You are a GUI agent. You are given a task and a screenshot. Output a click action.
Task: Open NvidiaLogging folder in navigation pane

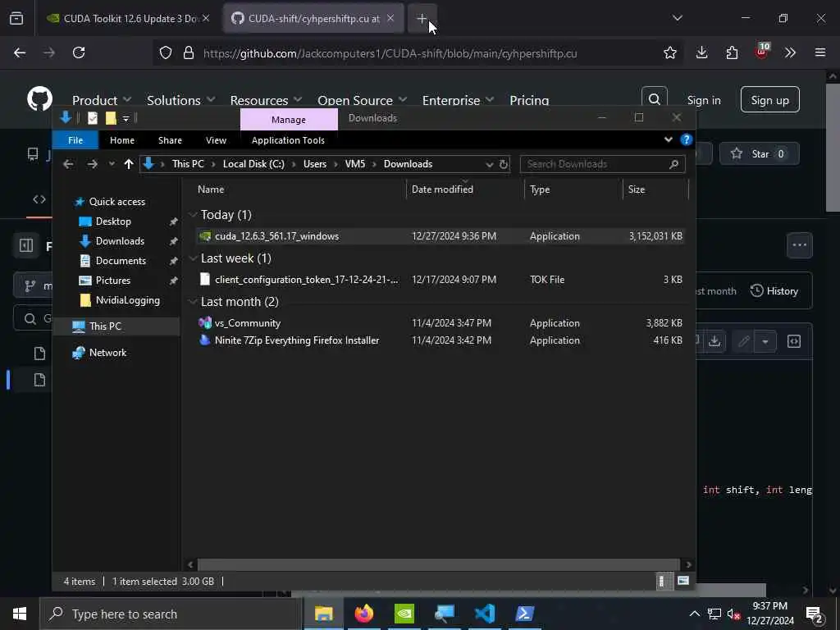coord(127,300)
